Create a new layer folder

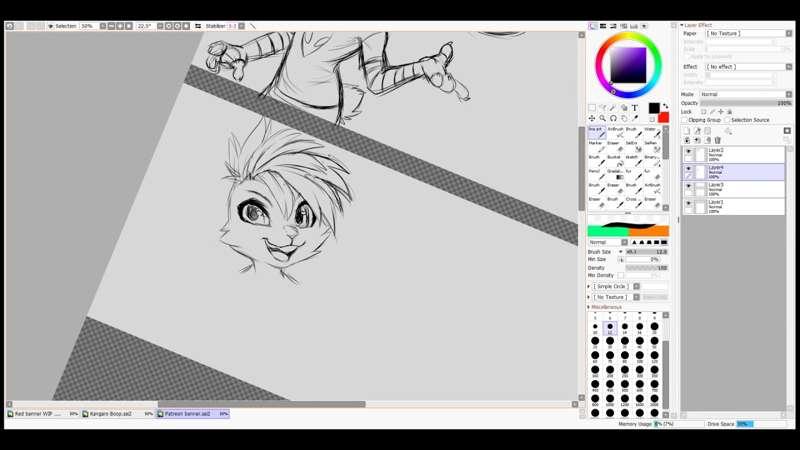[x=708, y=131]
